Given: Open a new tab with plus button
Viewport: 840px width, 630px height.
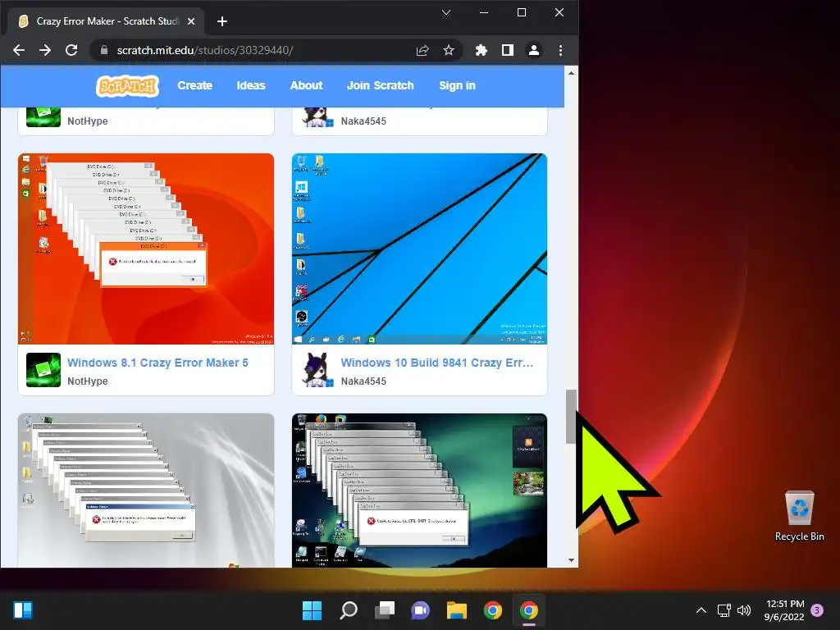Looking at the screenshot, I should coord(222,21).
